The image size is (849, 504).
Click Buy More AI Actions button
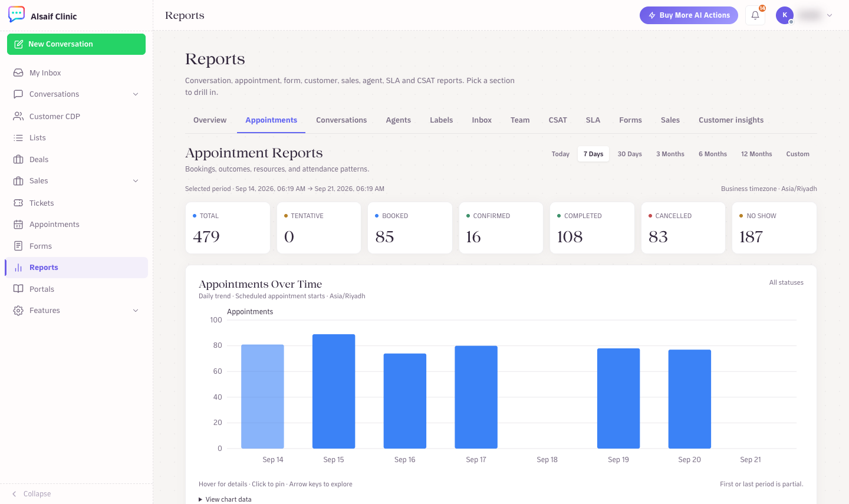(689, 15)
